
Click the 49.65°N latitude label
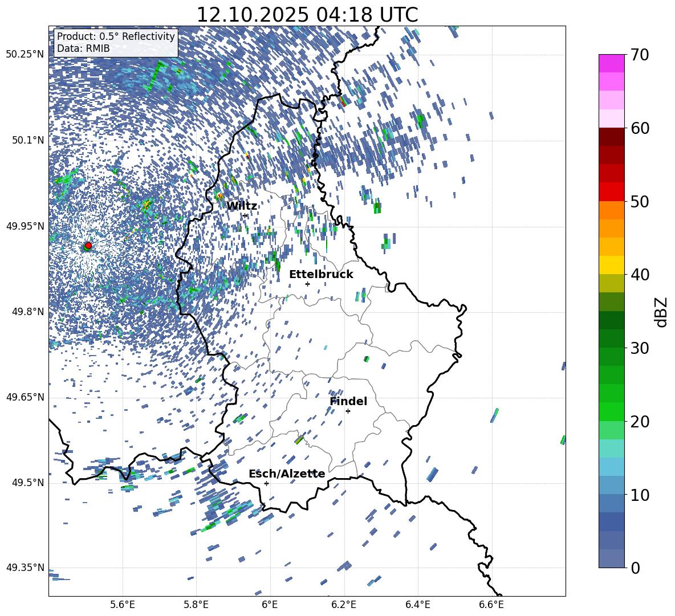click(25, 397)
